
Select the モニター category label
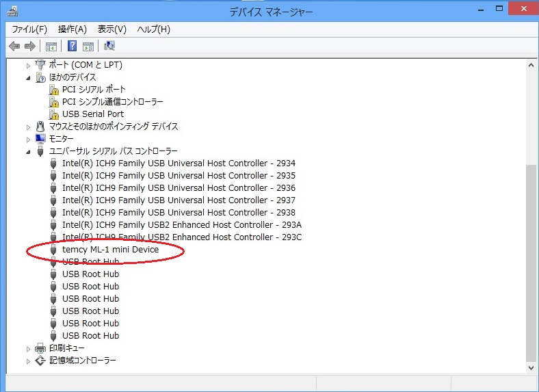(61, 139)
